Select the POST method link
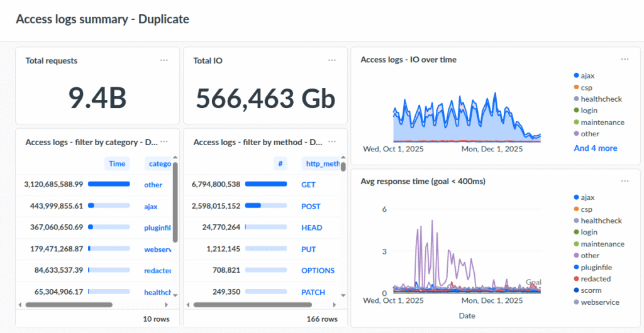 click(311, 206)
